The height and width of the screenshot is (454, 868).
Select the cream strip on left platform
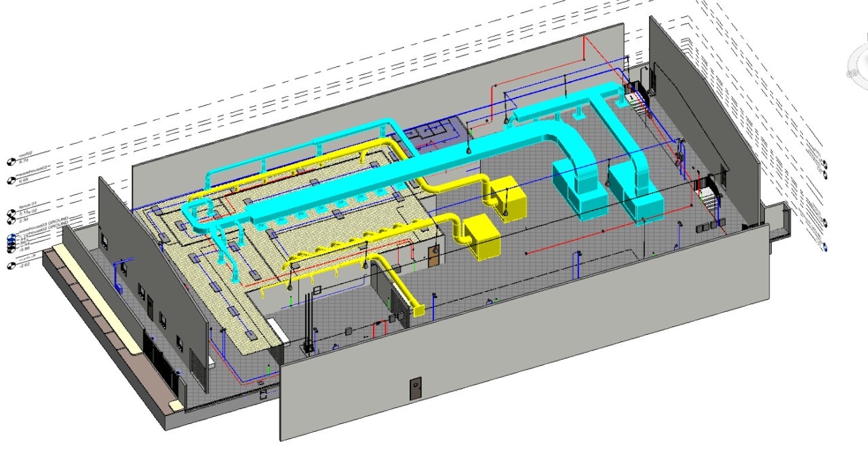[98, 300]
